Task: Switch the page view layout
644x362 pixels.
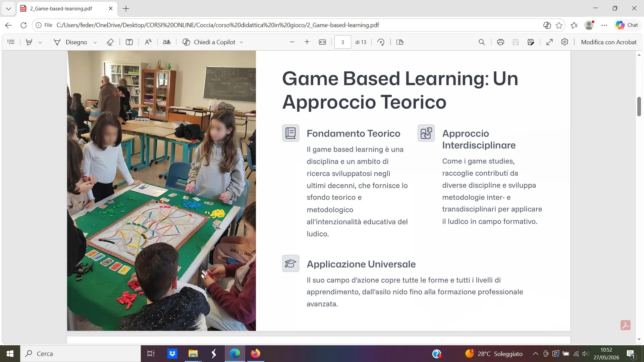Action: click(x=399, y=42)
